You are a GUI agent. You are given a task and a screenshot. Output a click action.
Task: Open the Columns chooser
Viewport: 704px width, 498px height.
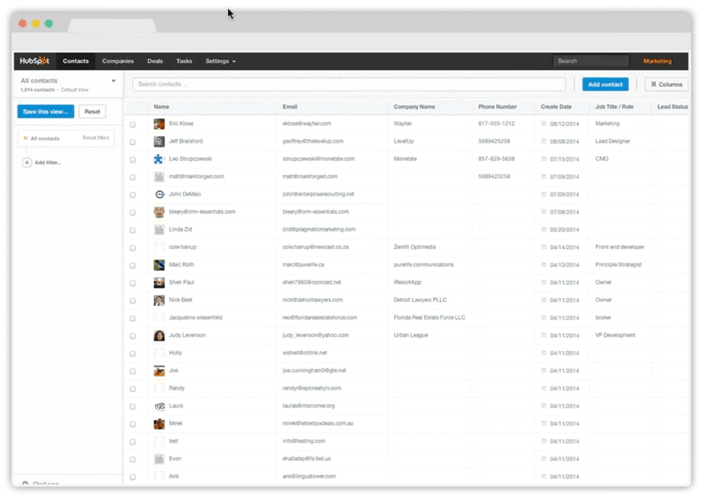[667, 84]
